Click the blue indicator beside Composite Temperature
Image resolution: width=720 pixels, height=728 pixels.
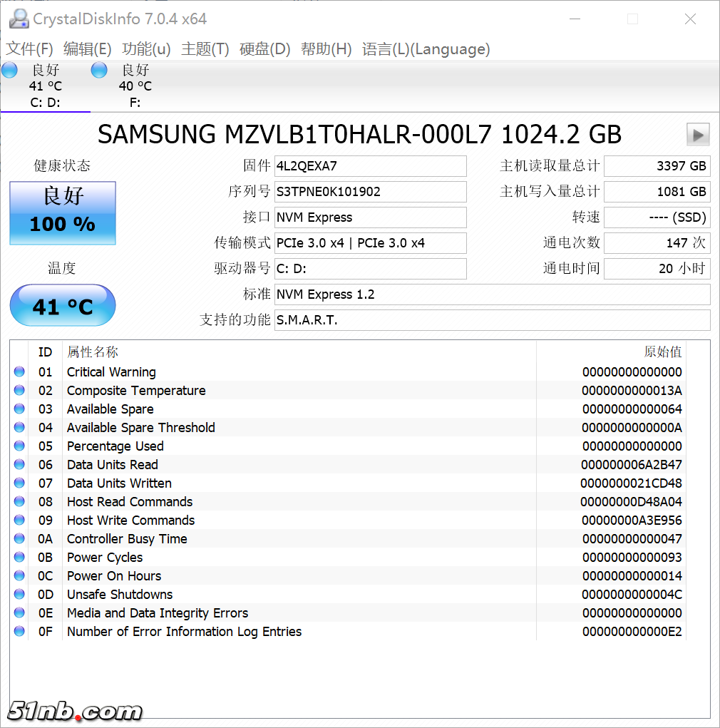(19, 390)
